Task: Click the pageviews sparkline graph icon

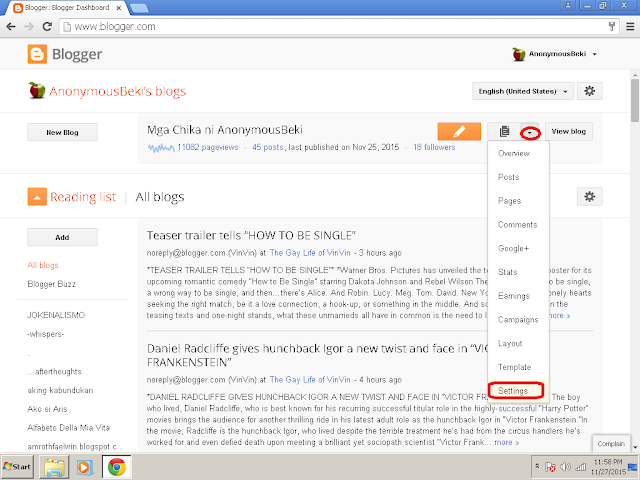Action: pyautogui.click(x=161, y=148)
